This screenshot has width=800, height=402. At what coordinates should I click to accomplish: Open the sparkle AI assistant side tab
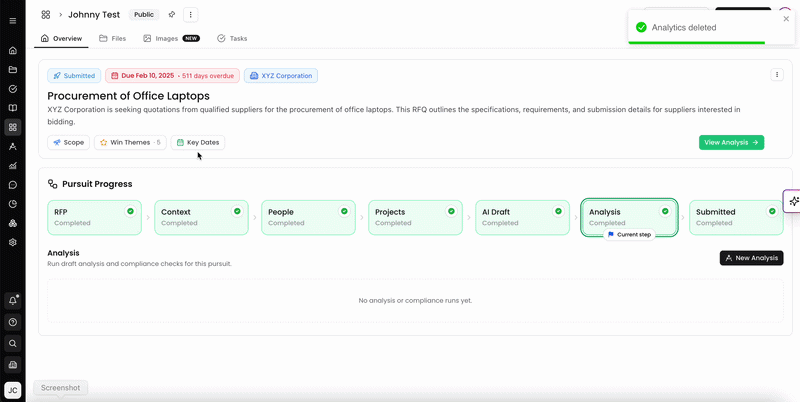coord(792,202)
